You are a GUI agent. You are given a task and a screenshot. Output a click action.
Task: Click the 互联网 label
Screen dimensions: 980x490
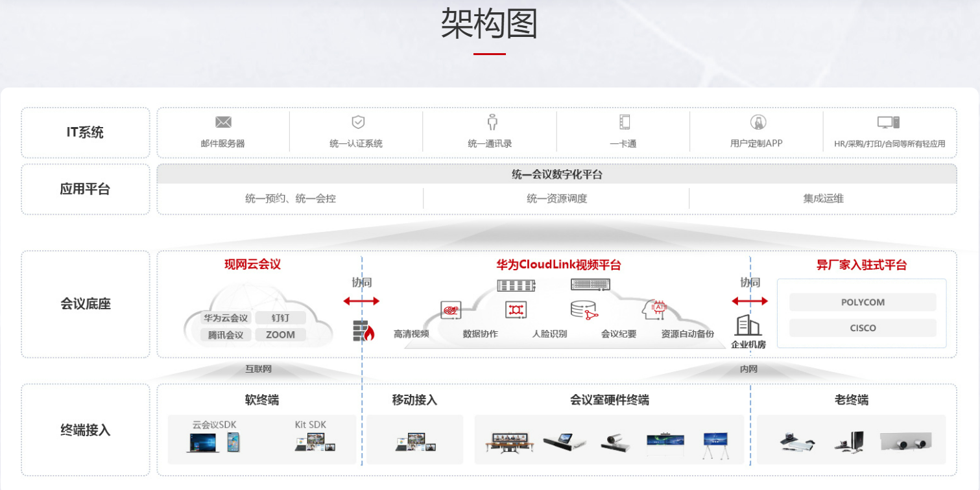[x=258, y=369]
